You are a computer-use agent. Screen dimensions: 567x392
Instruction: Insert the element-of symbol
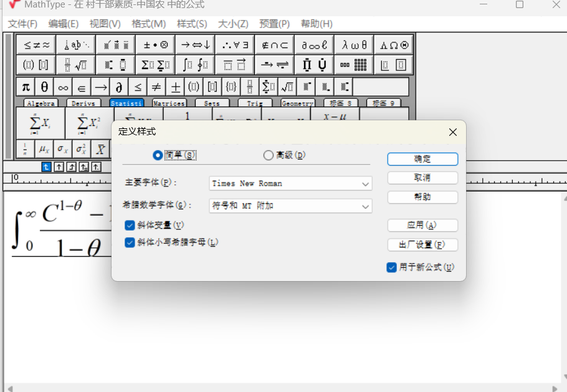pyautogui.click(x=82, y=87)
